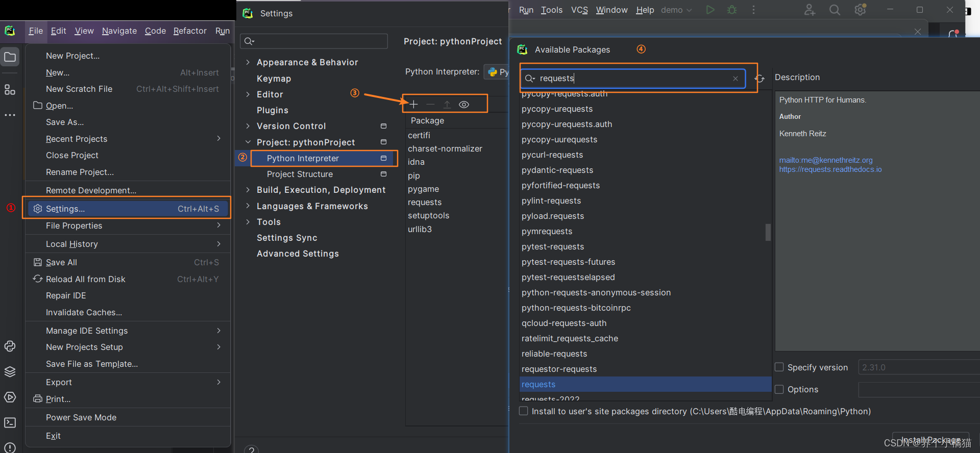
Task: Click the Run green play icon
Action: [710, 10]
